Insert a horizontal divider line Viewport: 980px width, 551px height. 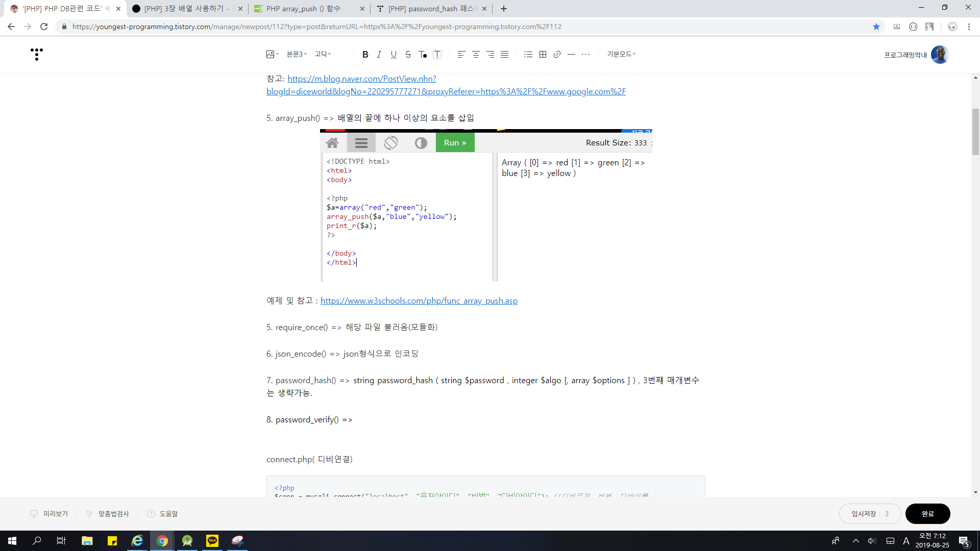point(571,55)
